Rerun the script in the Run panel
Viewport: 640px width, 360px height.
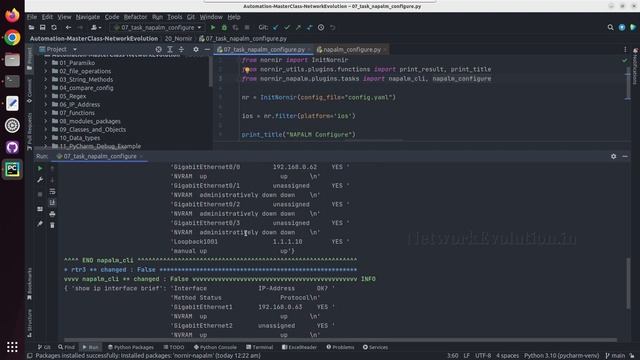click(x=40, y=168)
